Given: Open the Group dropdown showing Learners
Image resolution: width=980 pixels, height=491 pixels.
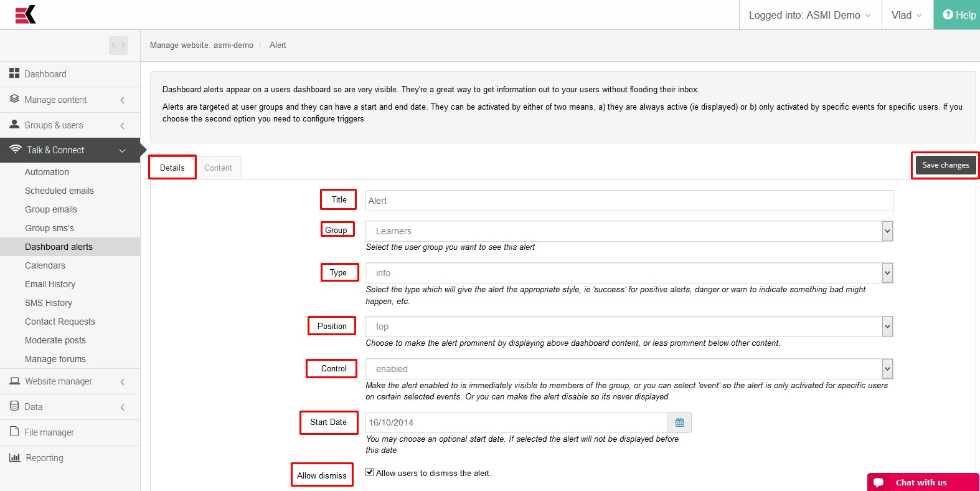Looking at the screenshot, I should pyautogui.click(x=629, y=231).
